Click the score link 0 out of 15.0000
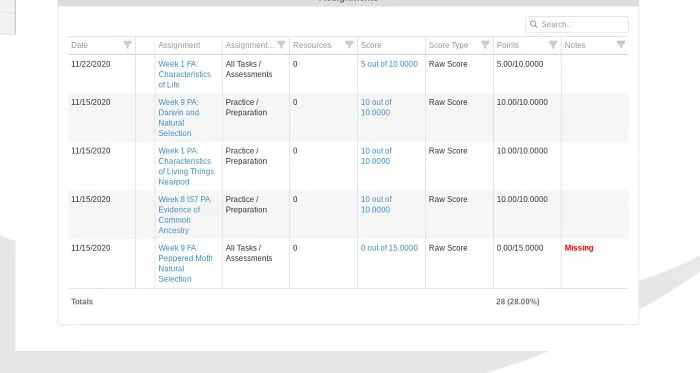 (x=389, y=248)
